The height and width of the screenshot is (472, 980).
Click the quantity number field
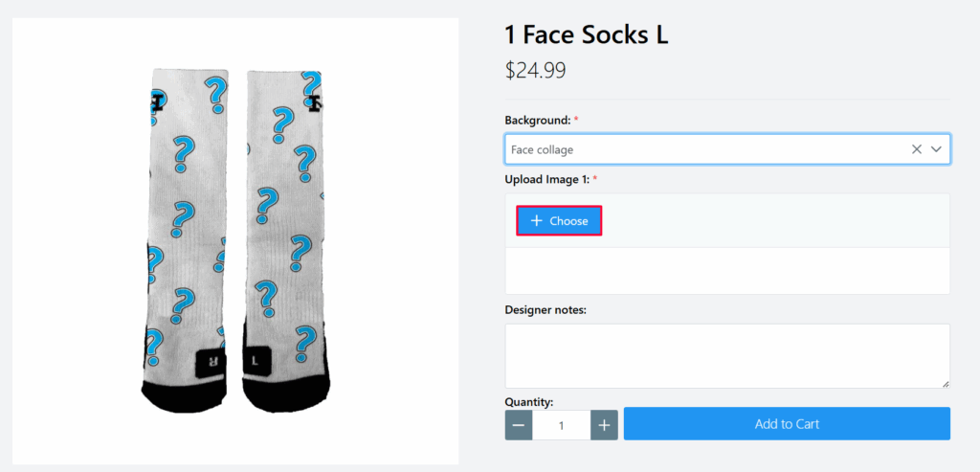(x=561, y=425)
